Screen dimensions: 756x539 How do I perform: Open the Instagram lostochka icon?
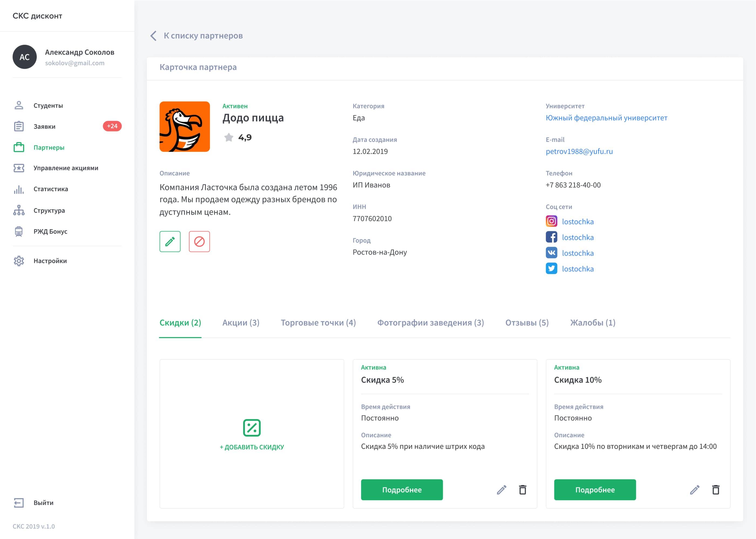(551, 221)
